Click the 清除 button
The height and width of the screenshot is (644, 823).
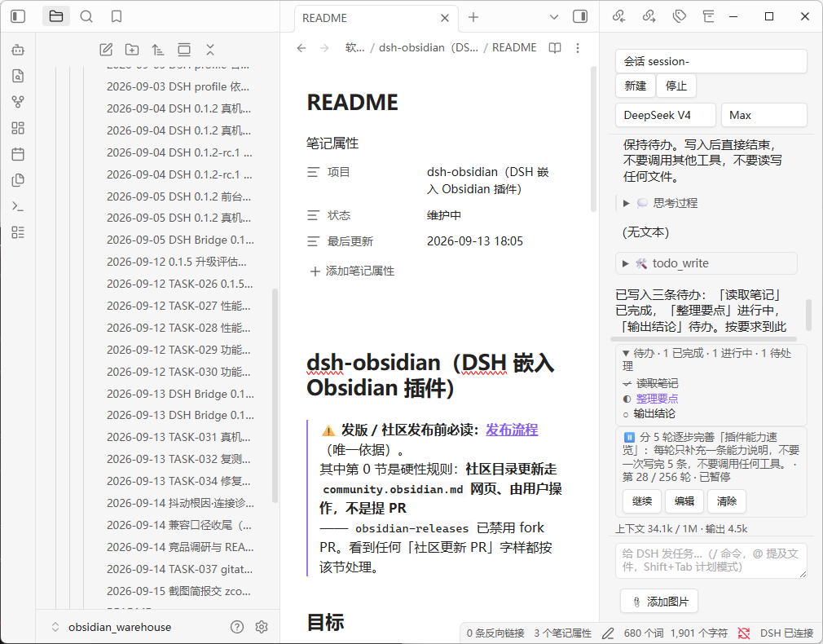click(x=726, y=501)
